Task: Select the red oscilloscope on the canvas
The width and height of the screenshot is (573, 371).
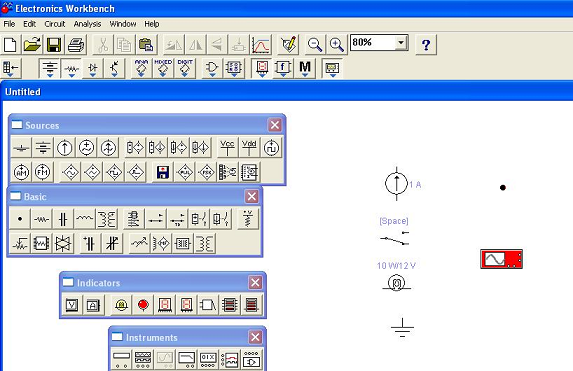Action: tap(501, 259)
